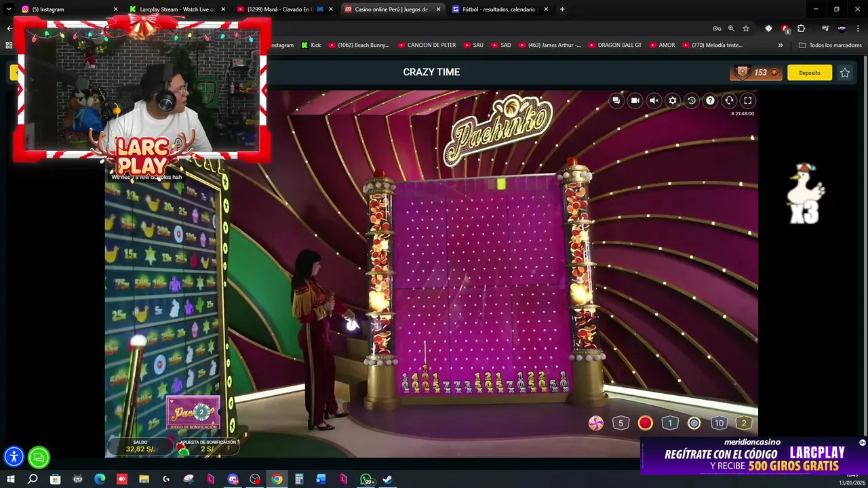Image resolution: width=868 pixels, height=488 pixels.
Task: Toggle fullscreen for the game
Action: coord(748,100)
